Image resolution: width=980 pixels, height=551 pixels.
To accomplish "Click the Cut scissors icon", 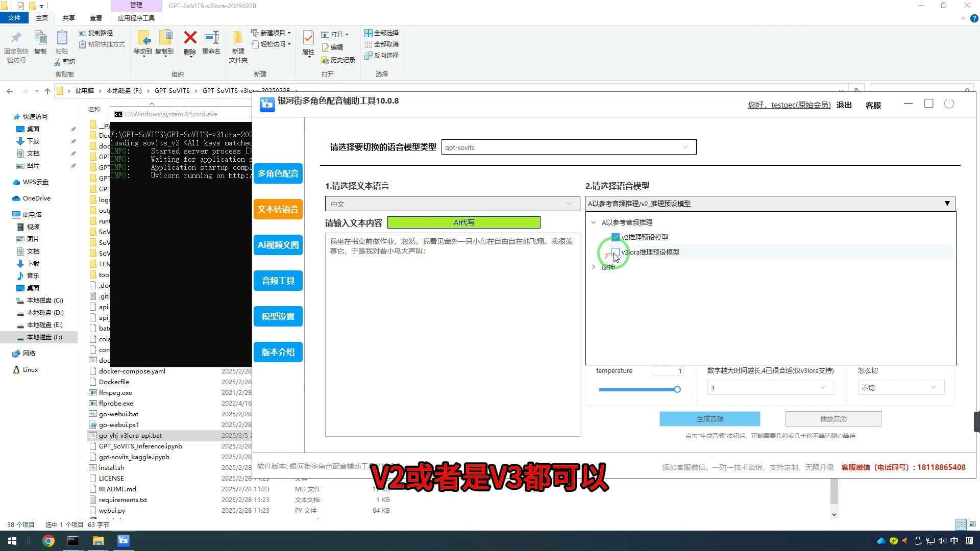I will tap(58, 62).
